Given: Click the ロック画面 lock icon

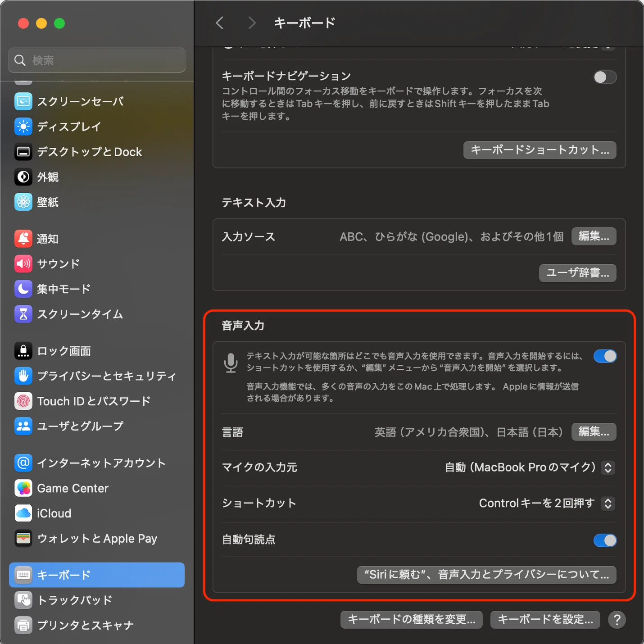Looking at the screenshot, I should pyautogui.click(x=23, y=351).
